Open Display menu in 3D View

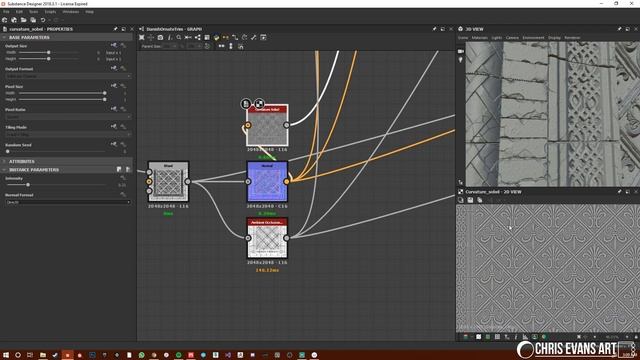(x=554, y=38)
